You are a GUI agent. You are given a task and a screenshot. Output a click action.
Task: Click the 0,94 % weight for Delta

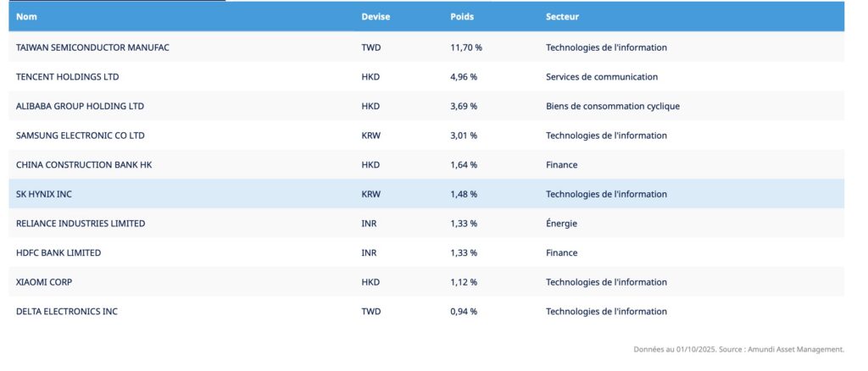pos(464,312)
